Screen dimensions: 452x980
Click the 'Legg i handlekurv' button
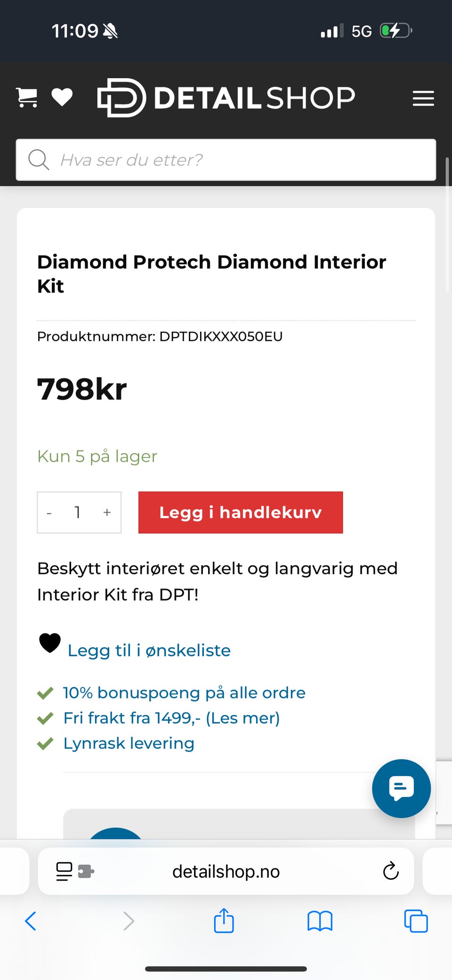point(241,512)
